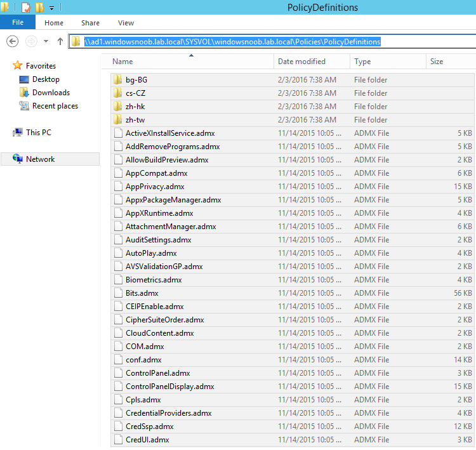
Task: Click the New folder icon in quick access toolbar
Action: click(x=40, y=7)
